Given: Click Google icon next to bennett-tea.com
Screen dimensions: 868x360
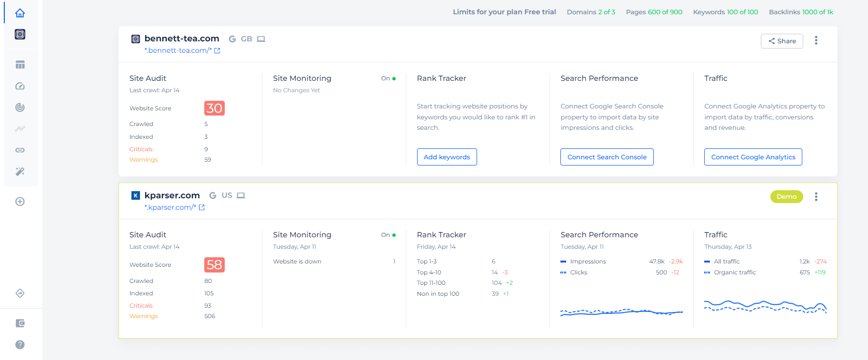Looking at the screenshot, I should [232, 39].
